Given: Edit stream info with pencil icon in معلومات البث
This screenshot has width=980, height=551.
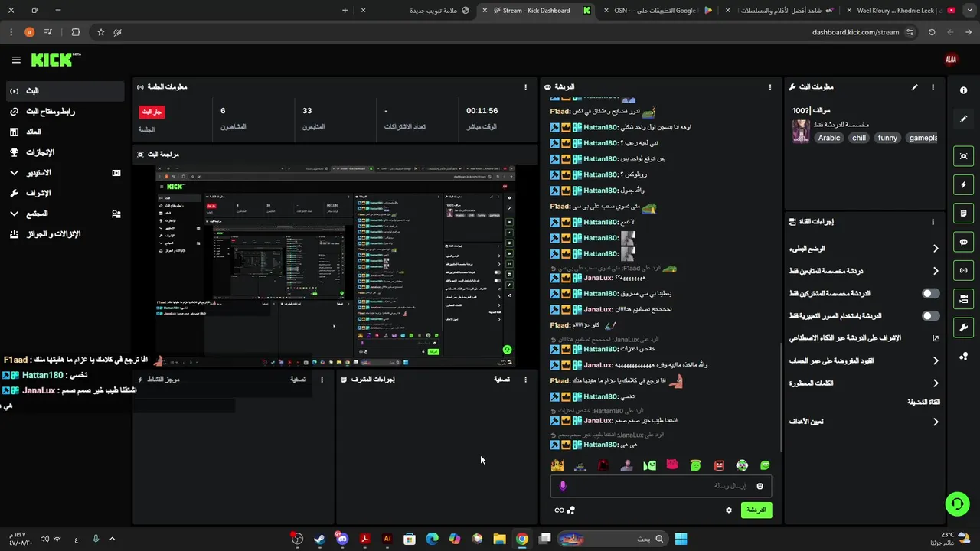Looking at the screenshot, I should pyautogui.click(x=914, y=87).
